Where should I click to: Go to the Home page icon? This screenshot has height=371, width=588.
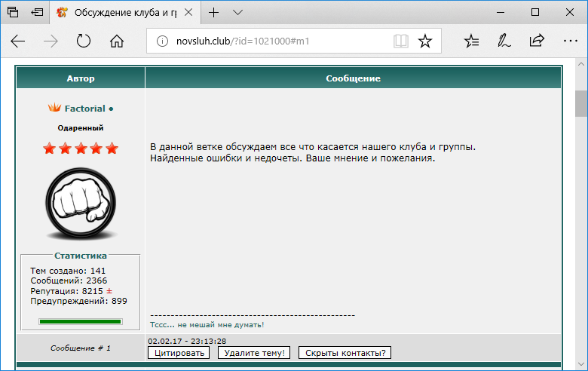click(x=116, y=41)
